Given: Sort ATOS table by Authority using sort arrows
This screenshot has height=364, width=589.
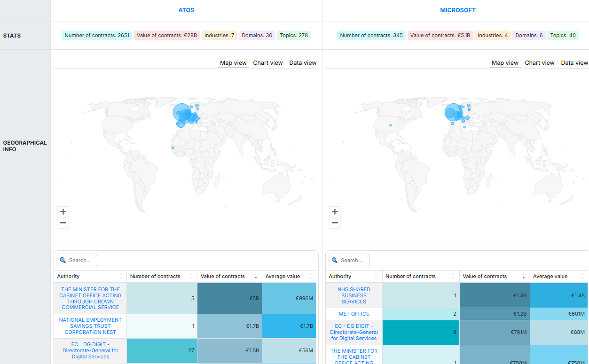Looking at the screenshot, I should coord(121,277).
